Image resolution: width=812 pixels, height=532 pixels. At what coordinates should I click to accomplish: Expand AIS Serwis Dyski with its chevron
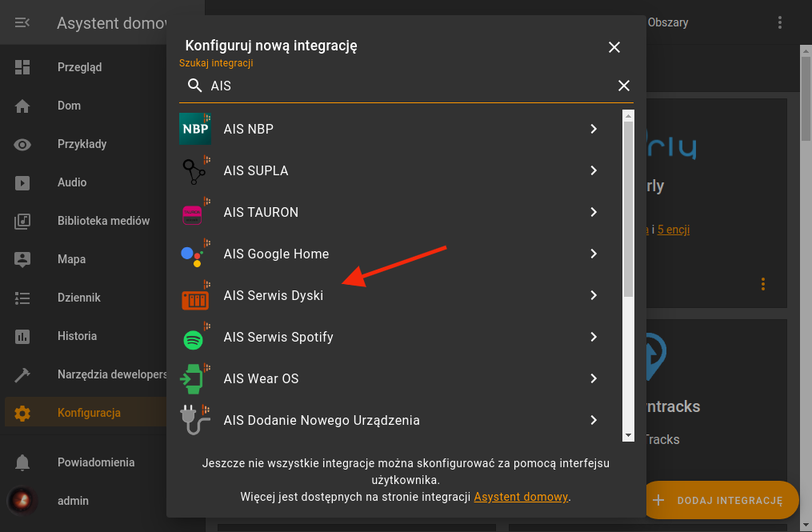pyautogui.click(x=594, y=295)
